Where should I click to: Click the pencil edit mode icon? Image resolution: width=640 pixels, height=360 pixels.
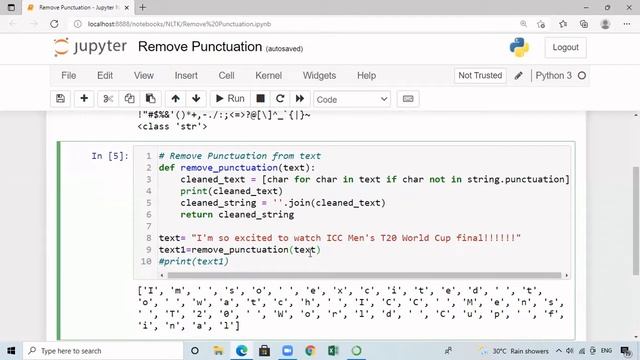[x=518, y=76]
